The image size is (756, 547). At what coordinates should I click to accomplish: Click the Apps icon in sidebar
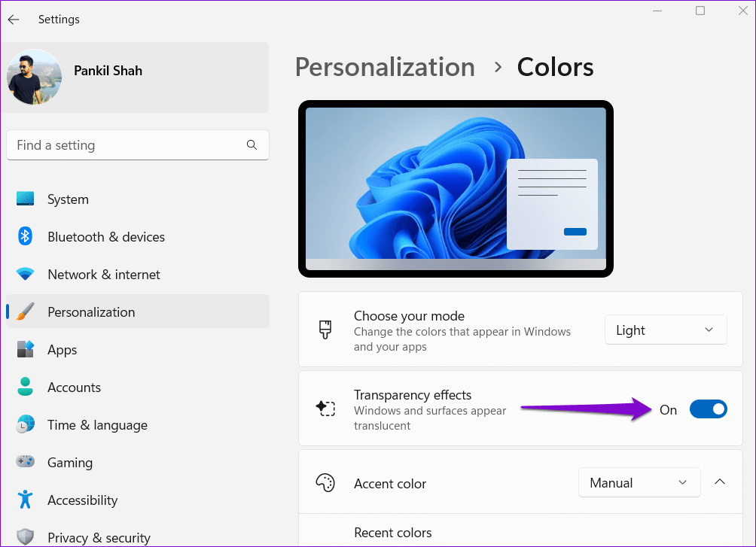point(26,350)
